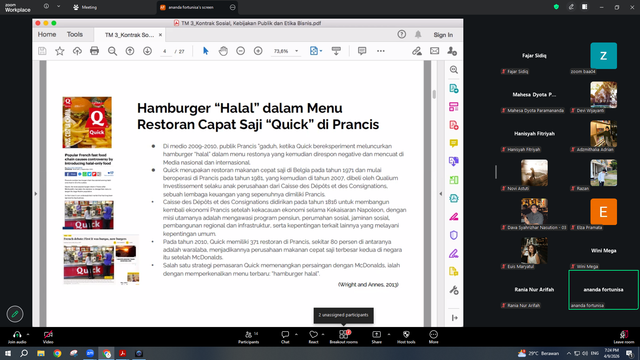Open the three-dots more tools menu

tap(380, 51)
